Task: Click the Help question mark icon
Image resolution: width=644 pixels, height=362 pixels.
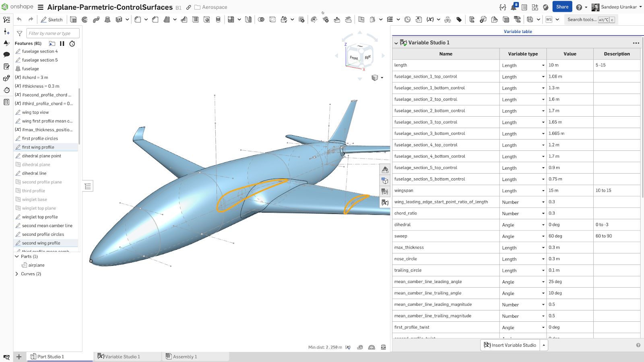Action: click(578, 7)
